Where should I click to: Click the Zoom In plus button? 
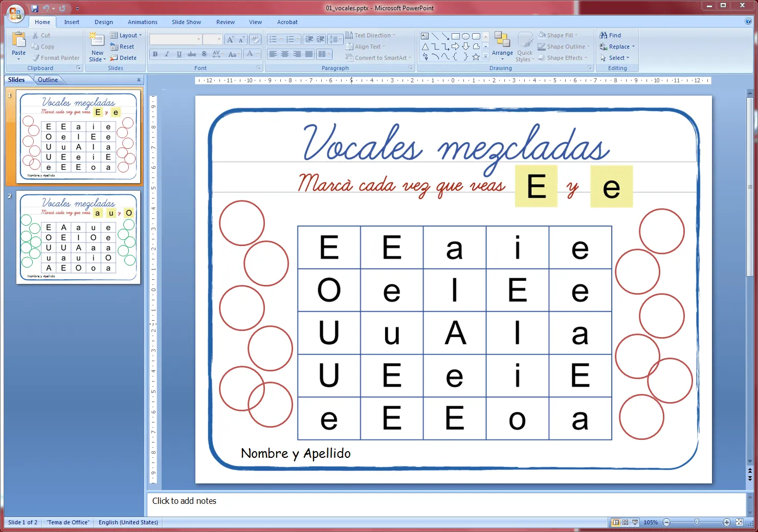[x=727, y=522]
